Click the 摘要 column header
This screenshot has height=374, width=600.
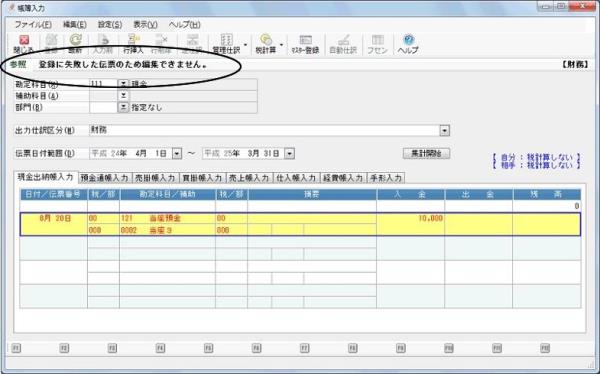[312, 194]
